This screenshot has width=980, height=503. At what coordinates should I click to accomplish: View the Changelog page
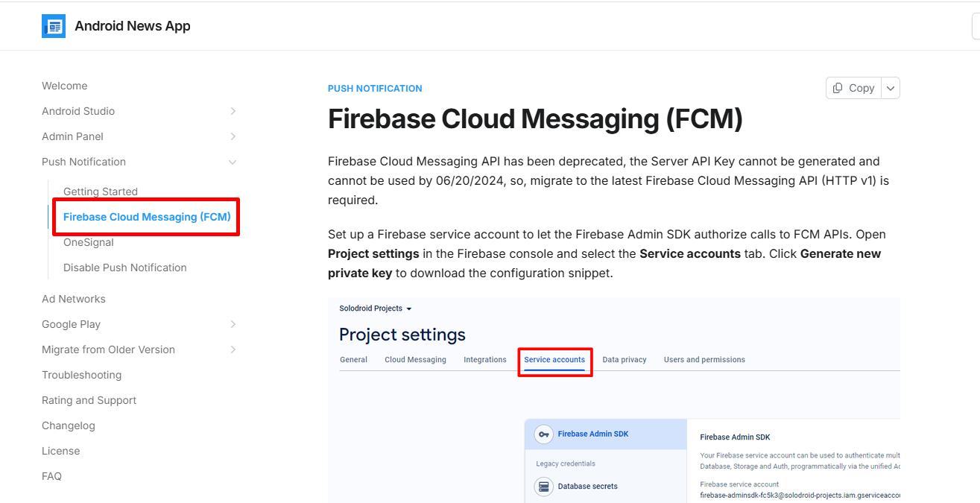coord(69,426)
